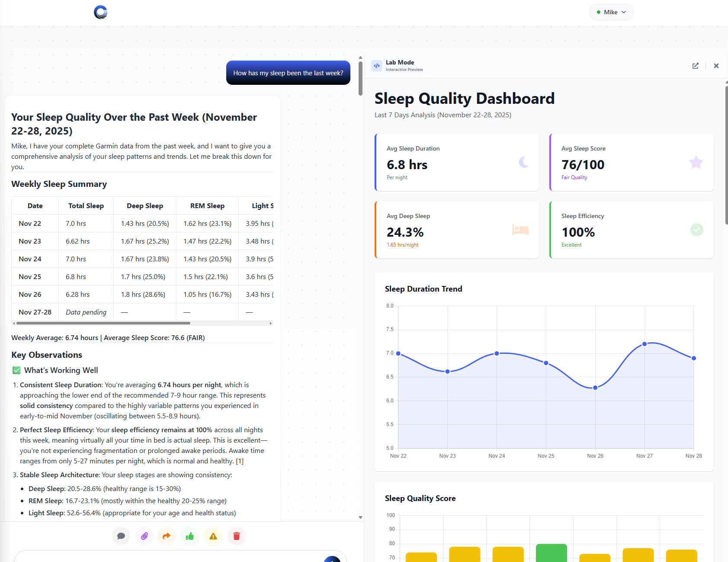Screen dimensions: 728x562
Task: Click the sleep table's left scroll arrow
Action: click(14, 323)
